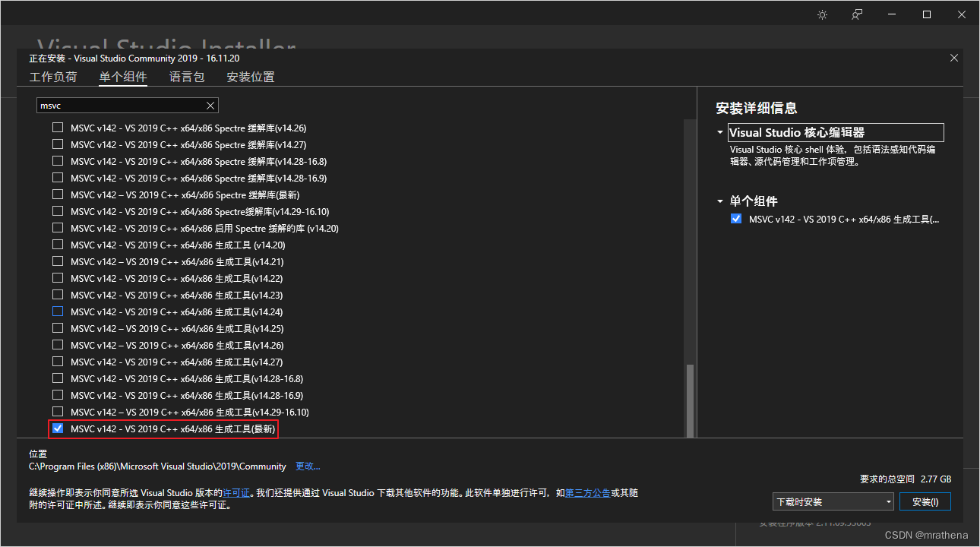Check 生成工具 (v14.20) component
This screenshot has width=980, height=547.
pos(58,245)
